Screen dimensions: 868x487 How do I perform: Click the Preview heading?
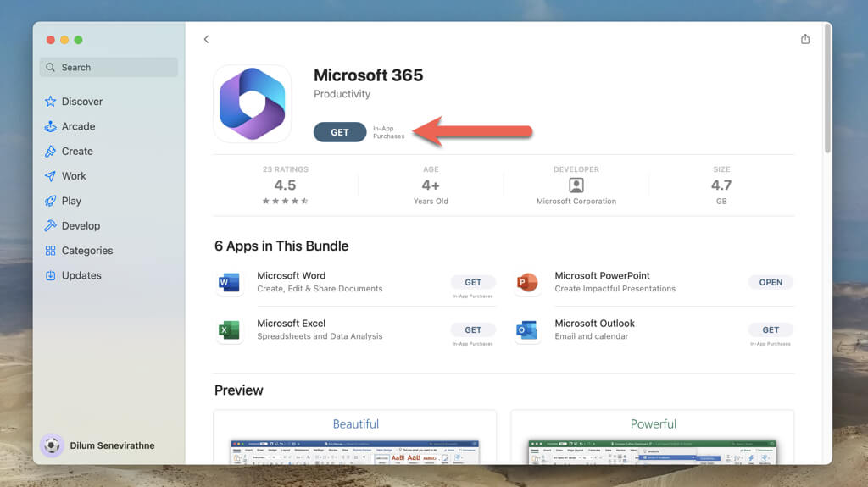point(239,390)
